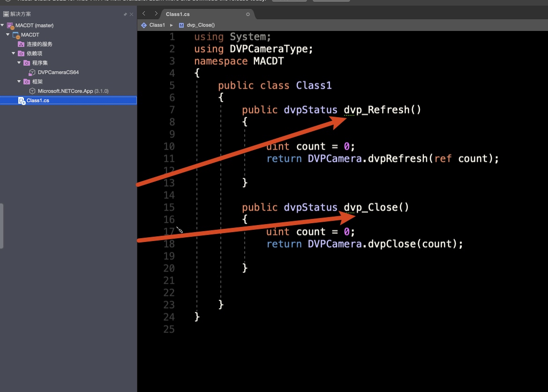Open the dvp_Close() breadcrumb member selector
Viewport: 548px width, 392px height.
tap(200, 25)
